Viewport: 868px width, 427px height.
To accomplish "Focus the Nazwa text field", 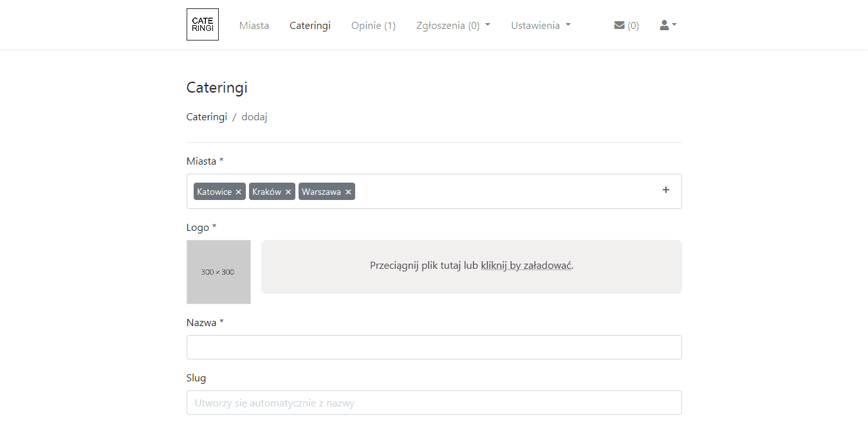I will pyautogui.click(x=434, y=347).
